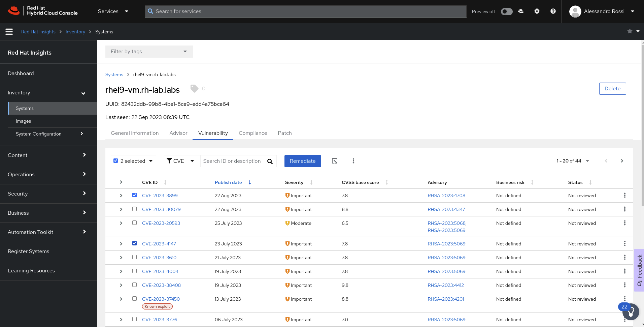
Task: Go to next page of results
Action: [622, 161]
